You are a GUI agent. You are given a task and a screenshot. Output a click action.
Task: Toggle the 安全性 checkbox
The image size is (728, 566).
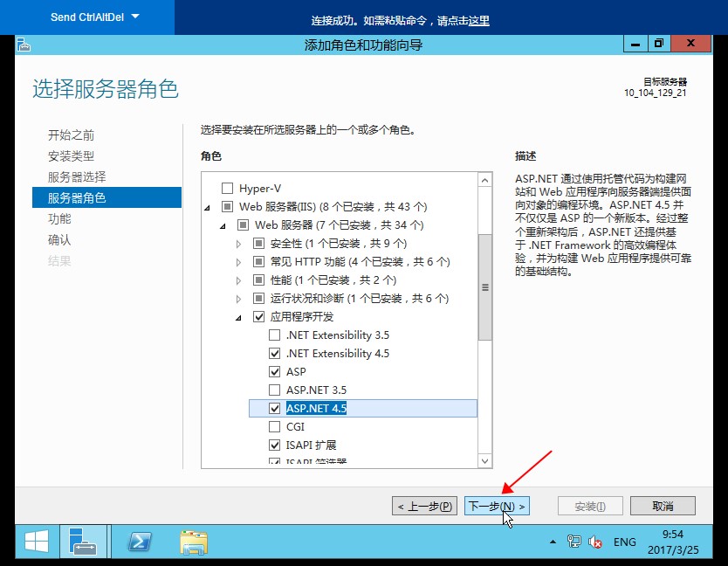click(x=258, y=243)
